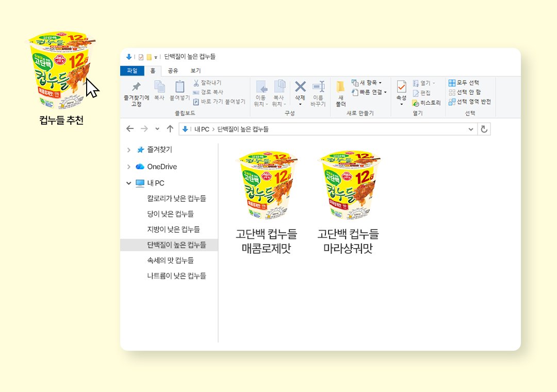The width and height of the screenshot is (557, 392).
Task: Click 내 PC in address bar
Action: click(x=202, y=129)
